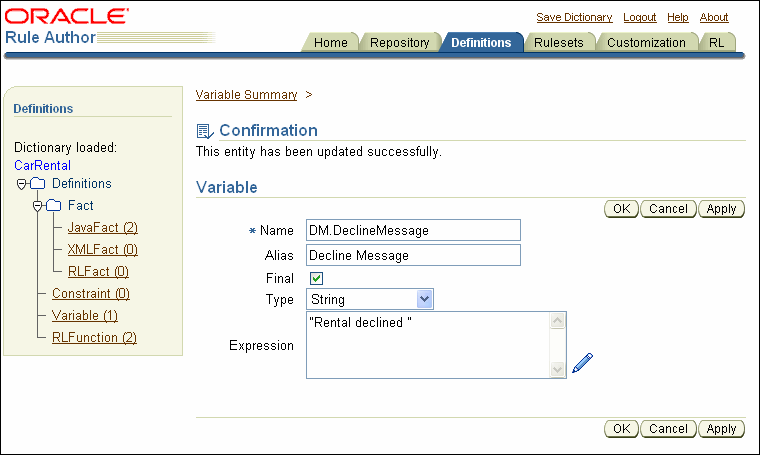Screen dimensions: 760x455
Task: Click the Confirmation message icon
Action: point(205,131)
